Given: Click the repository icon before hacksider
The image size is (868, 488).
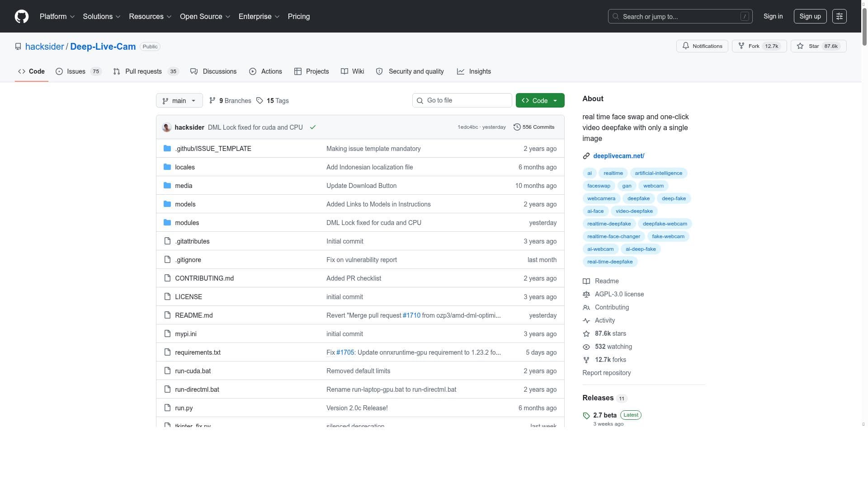Looking at the screenshot, I should pyautogui.click(x=18, y=47).
